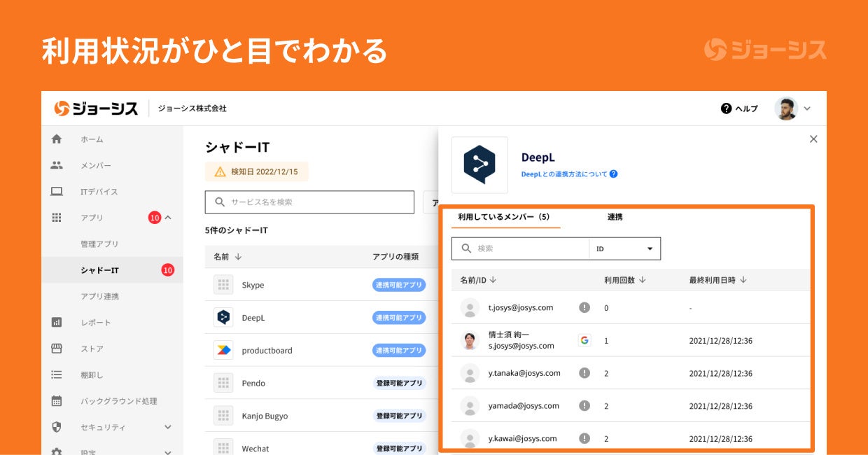This screenshot has height=455, width=868.
Task: Select the t.josys@josys.com member row
Action: point(630,307)
